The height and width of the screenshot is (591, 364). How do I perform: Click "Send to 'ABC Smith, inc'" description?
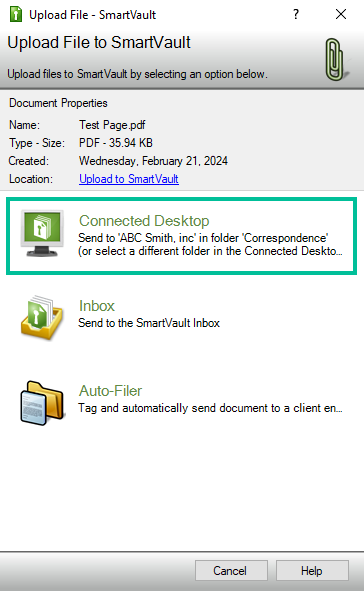(x=210, y=244)
